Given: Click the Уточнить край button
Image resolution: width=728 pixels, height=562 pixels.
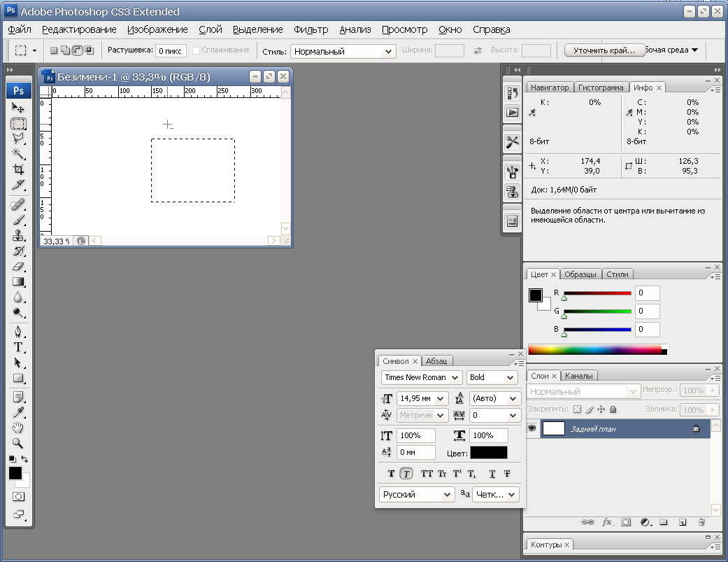Looking at the screenshot, I should pyautogui.click(x=604, y=50).
